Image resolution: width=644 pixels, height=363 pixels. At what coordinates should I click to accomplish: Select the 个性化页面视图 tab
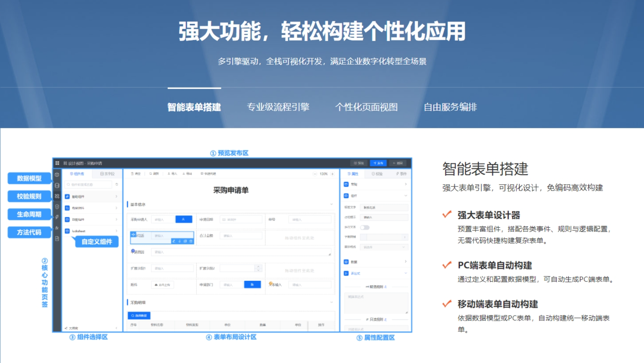[366, 107]
